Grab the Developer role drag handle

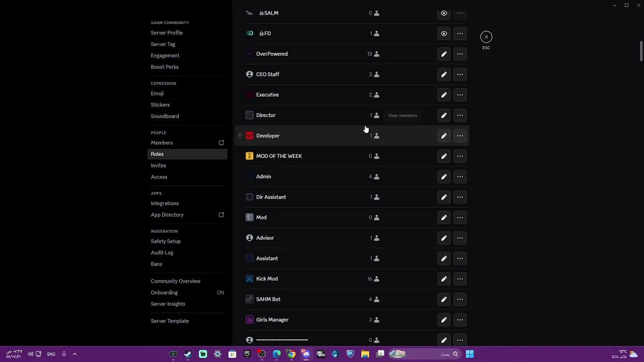(240, 136)
